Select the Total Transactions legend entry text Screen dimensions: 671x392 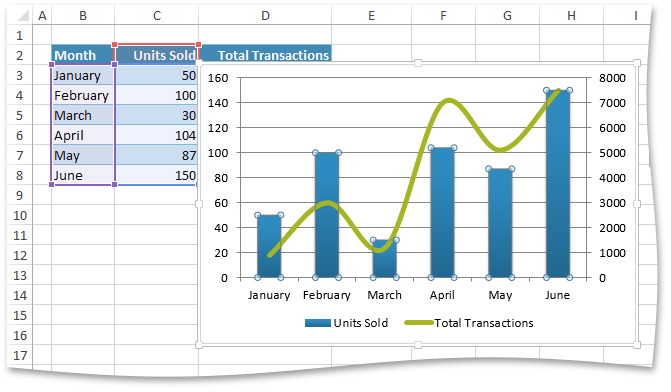click(484, 323)
